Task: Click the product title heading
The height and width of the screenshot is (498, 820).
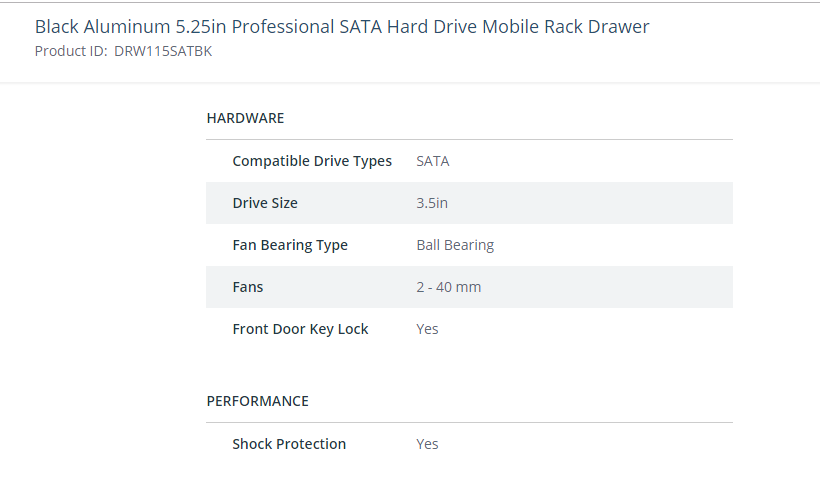Action: 342,26
